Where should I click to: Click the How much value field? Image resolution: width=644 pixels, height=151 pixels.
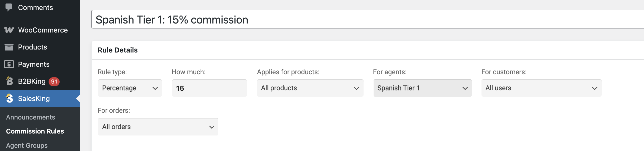209,88
